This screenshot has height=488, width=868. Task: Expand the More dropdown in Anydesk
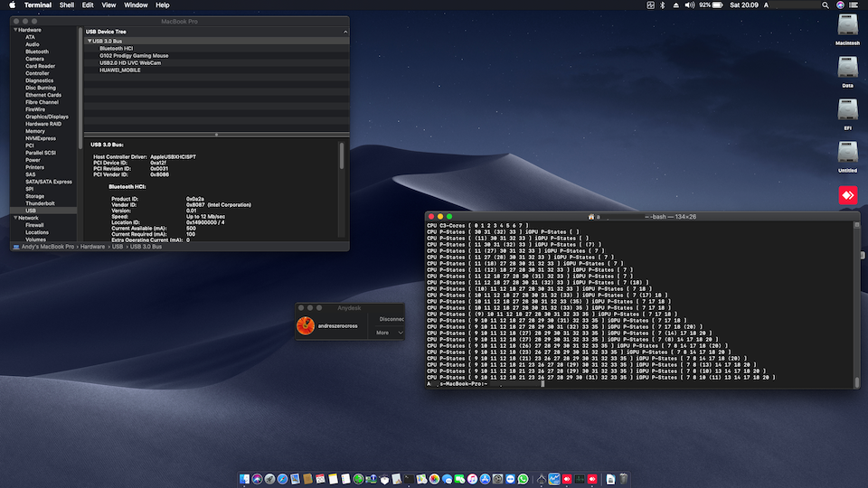tap(390, 333)
